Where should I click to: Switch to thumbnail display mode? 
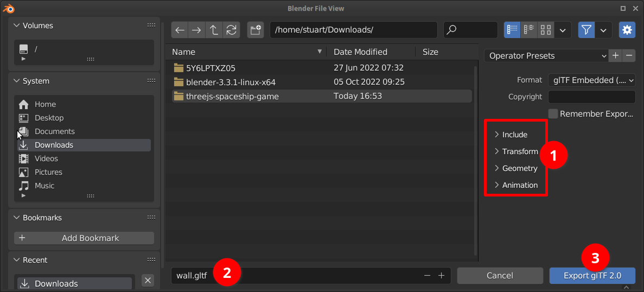point(546,30)
